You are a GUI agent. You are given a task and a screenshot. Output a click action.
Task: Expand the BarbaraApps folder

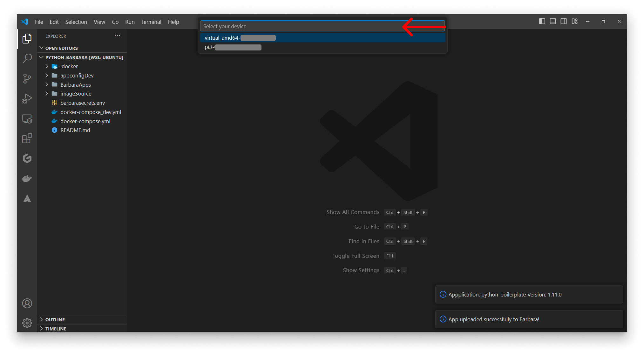[47, 84]
